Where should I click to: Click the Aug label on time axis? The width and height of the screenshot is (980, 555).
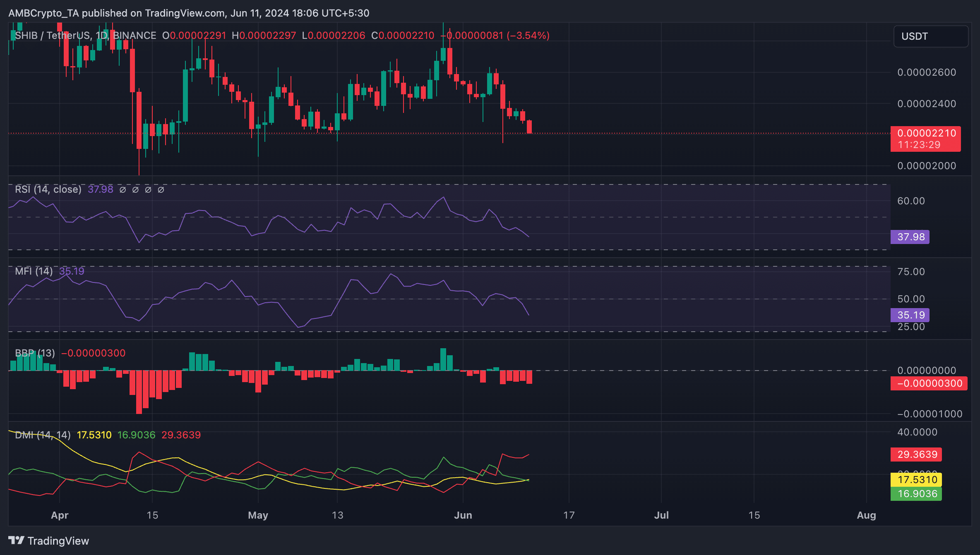(x=867, y=515)
